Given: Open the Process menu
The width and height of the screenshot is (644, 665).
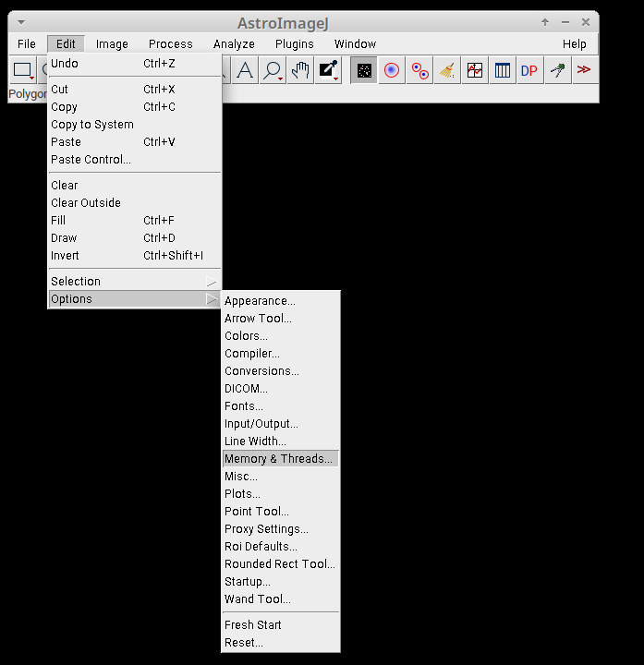Looking at the screenshot, I should click(x=171, y=44).
